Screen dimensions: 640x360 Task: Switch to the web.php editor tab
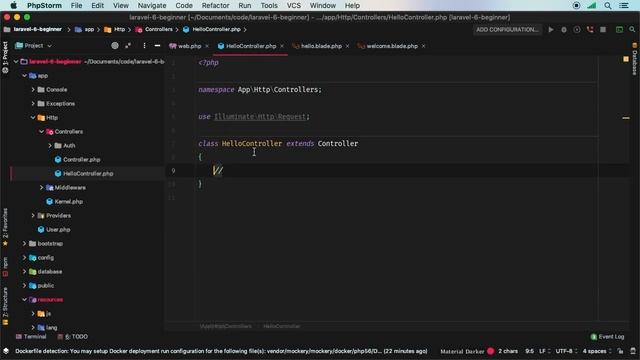pyautogui.click(x=189, y=46)
